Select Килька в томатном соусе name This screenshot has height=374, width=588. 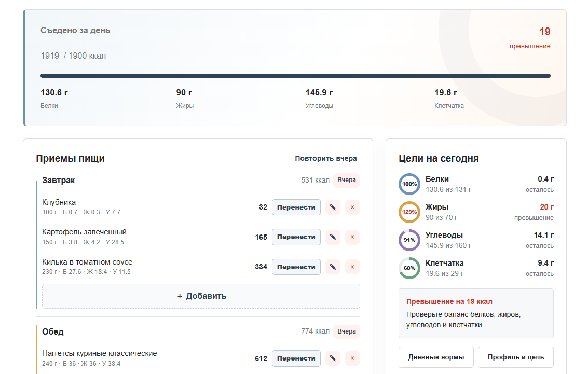87,262
